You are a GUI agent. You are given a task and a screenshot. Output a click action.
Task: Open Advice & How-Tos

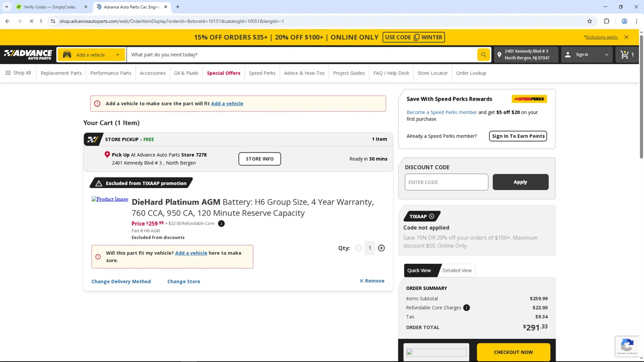[x=304, y=73]
